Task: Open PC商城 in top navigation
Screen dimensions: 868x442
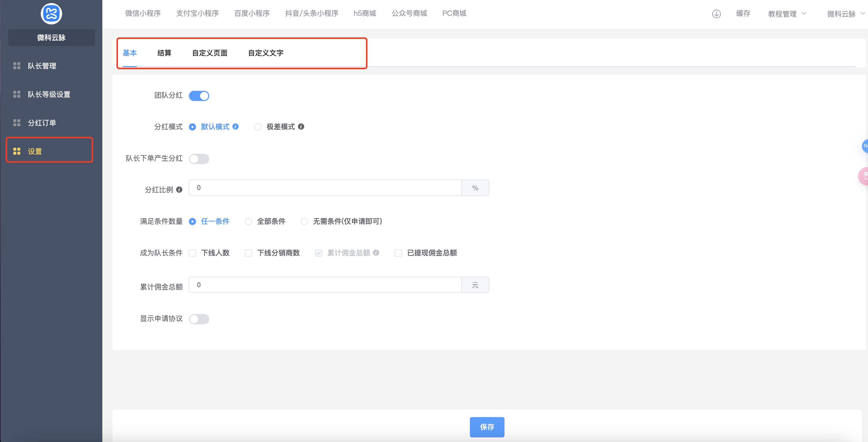Action: [x=454, y=13]
